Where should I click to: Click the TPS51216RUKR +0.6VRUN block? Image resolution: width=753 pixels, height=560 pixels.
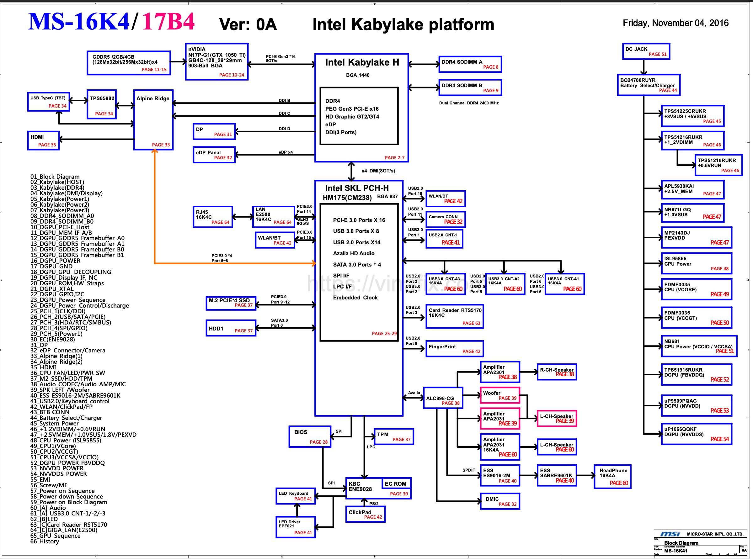[x=719, y=166]
